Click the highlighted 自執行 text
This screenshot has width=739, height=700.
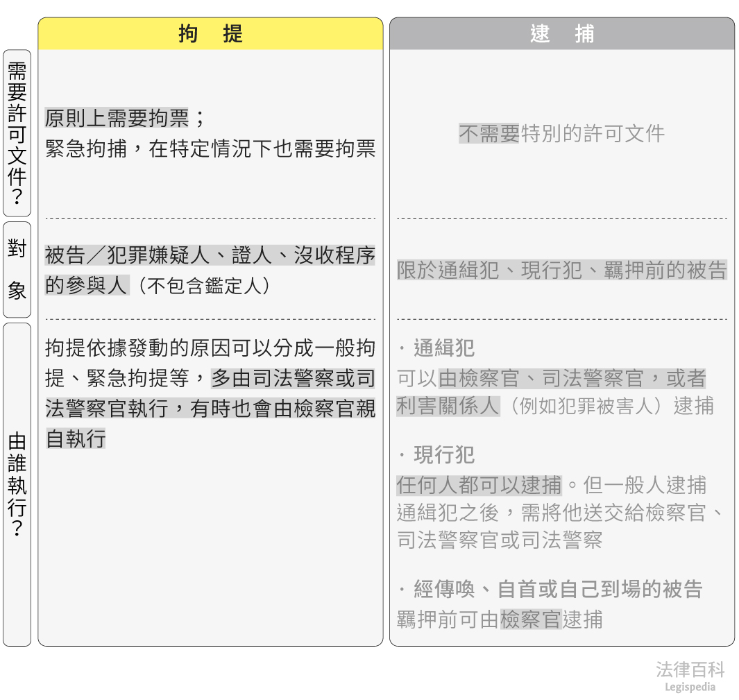pos(76,438)
